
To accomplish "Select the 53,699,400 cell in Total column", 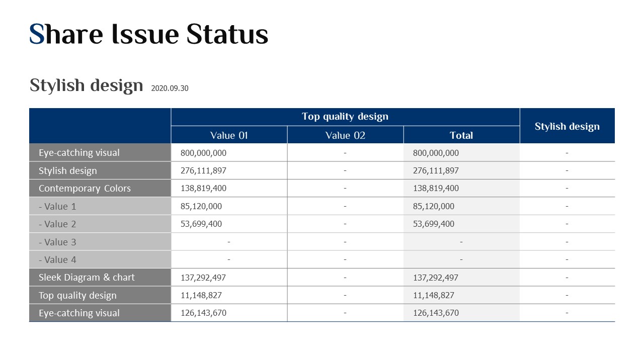I will pyautogui.click(x=461, y=224).
